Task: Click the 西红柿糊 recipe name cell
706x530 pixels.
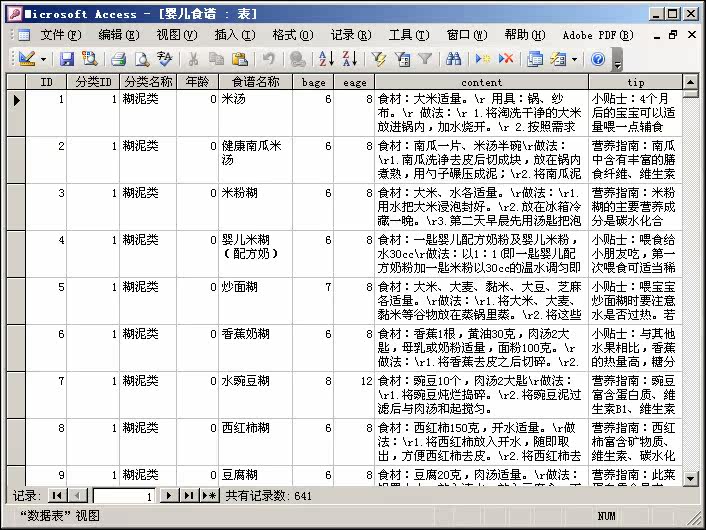Action: point(255,442)
